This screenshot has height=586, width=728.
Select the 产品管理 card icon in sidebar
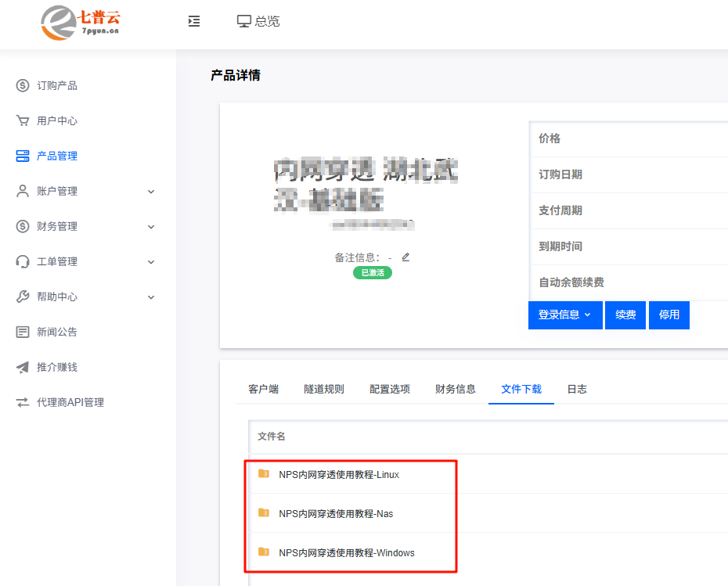(23, 156)
